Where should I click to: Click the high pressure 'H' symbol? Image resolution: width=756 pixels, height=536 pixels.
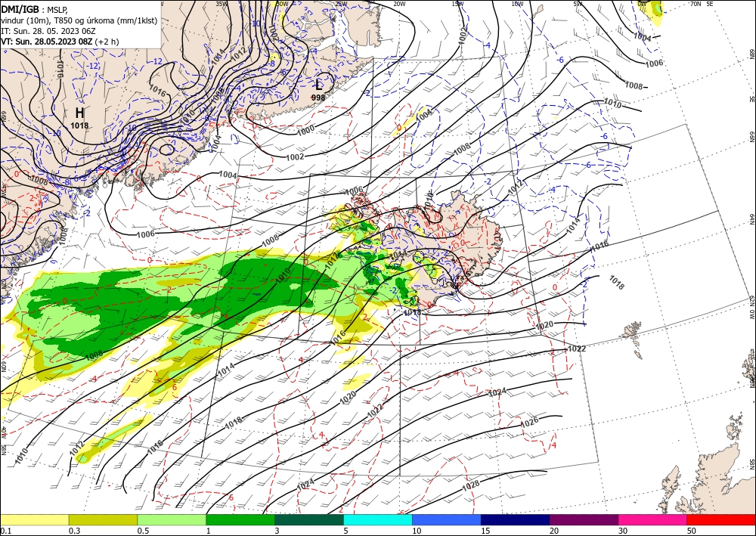pos(79,113)
